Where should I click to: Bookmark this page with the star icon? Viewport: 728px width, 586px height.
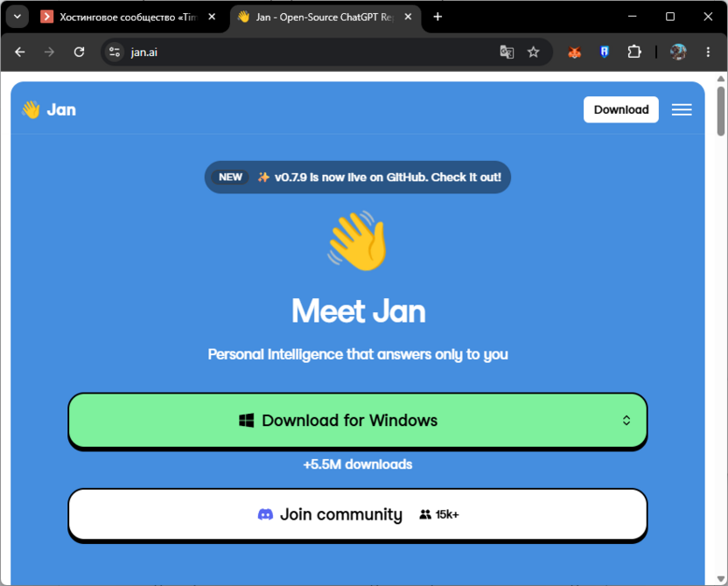[x=534, y=52]
